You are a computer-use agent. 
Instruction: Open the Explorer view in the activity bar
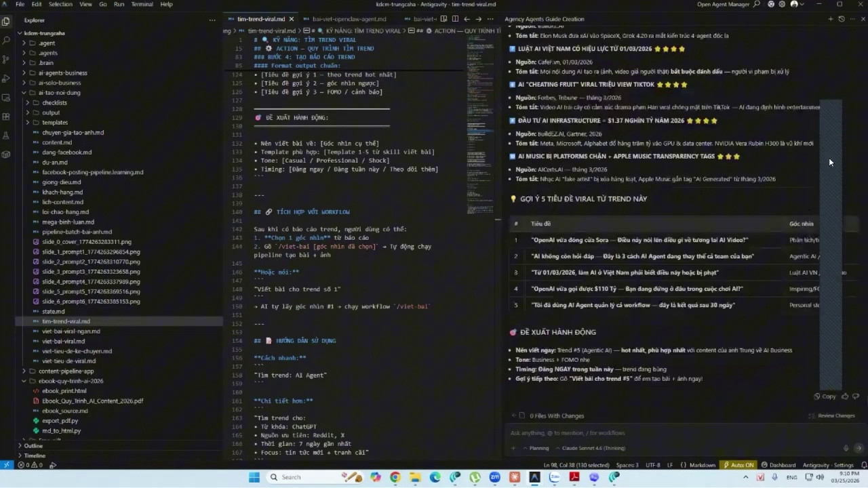(6, 21)
